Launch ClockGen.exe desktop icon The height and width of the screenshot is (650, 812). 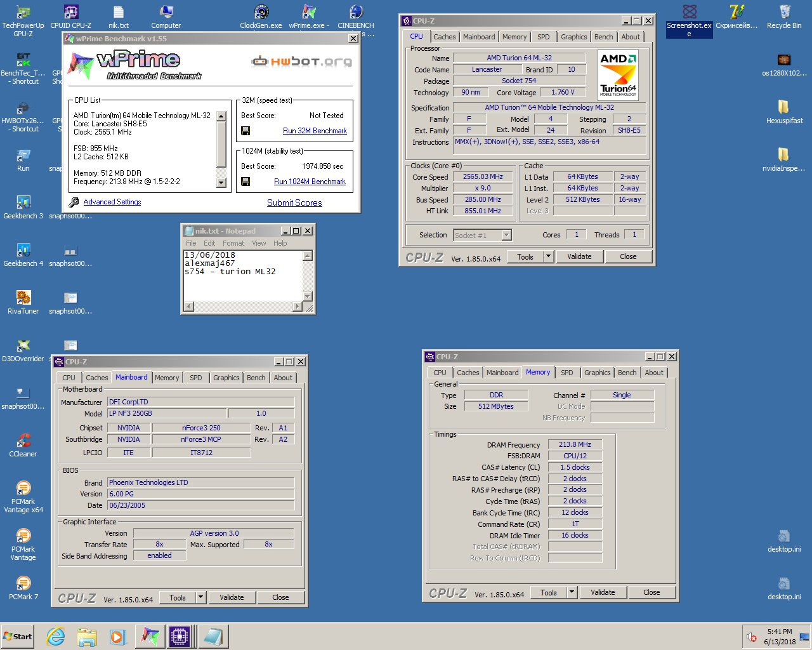coord(261,17)
